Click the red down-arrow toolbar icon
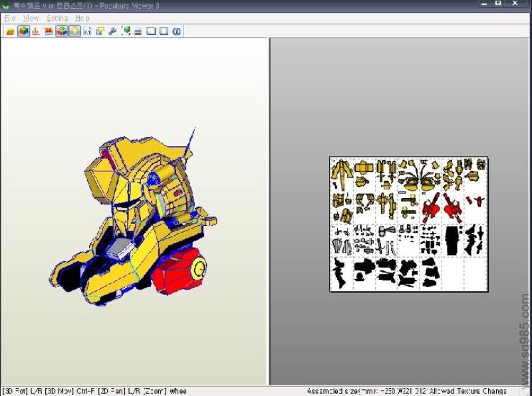 (x=36, y=31)
